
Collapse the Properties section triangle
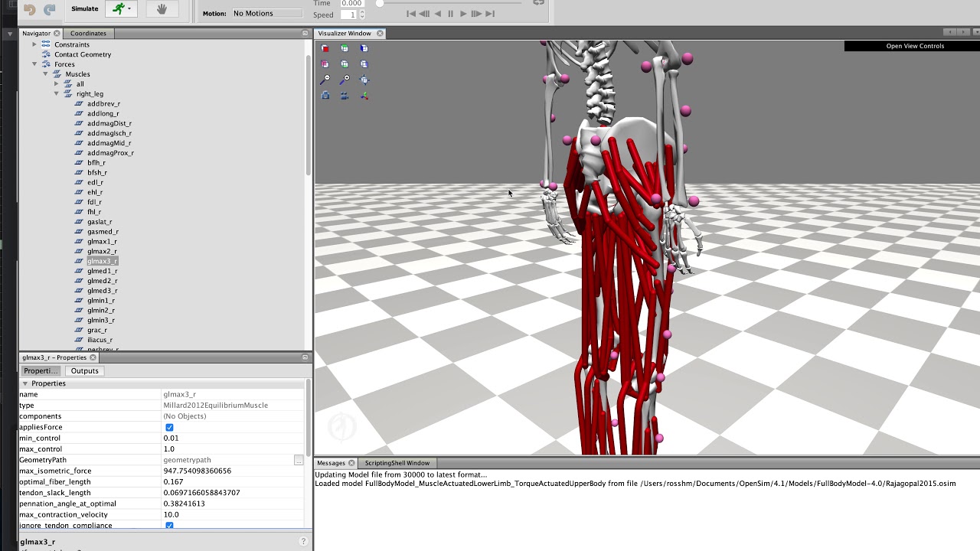(25, 383)
